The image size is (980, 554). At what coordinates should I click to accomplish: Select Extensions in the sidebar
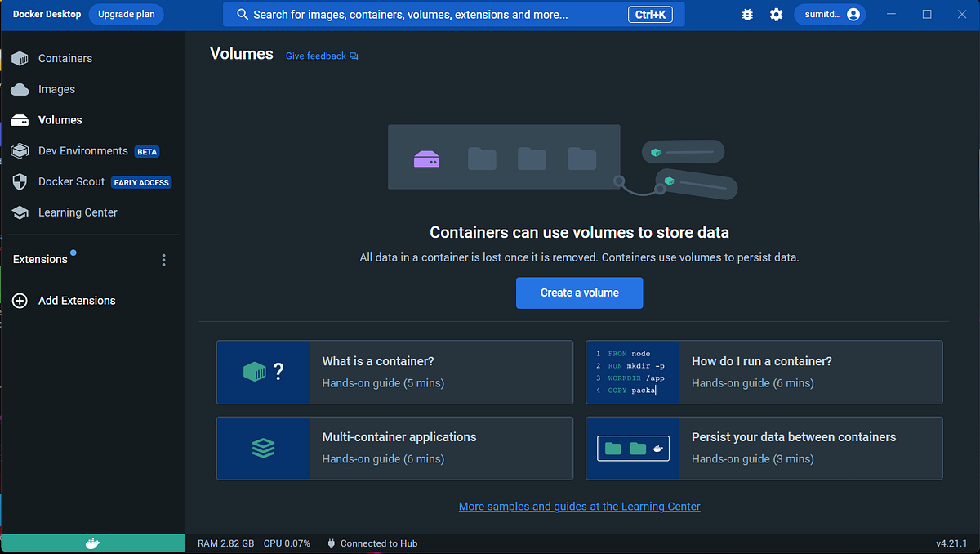coord(40,259)
